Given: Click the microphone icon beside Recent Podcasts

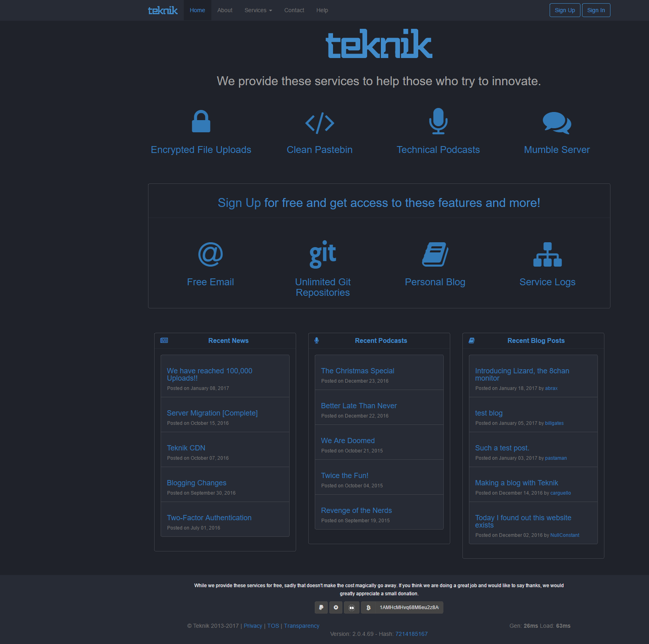Looking at the screenshot, I should tap(317, 340).
